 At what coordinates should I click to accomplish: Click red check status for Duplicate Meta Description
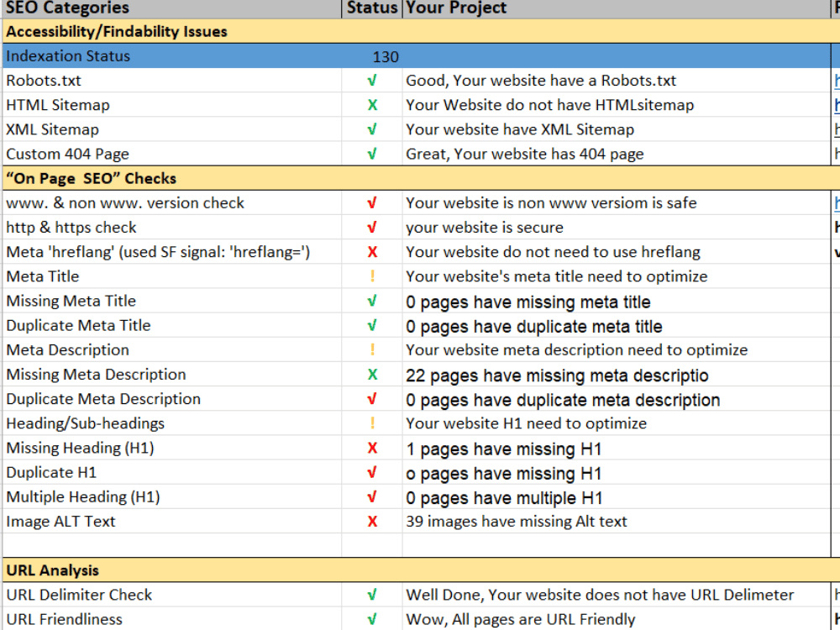point(372,399)
